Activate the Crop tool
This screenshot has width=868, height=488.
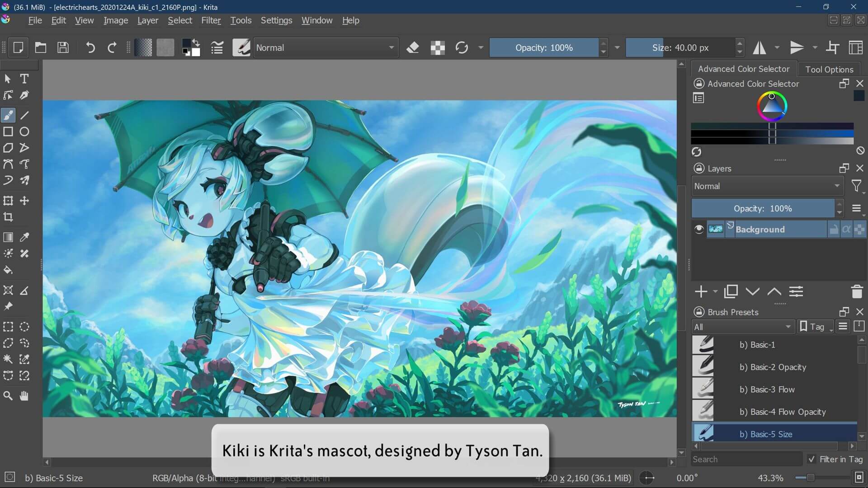point(8,217)
